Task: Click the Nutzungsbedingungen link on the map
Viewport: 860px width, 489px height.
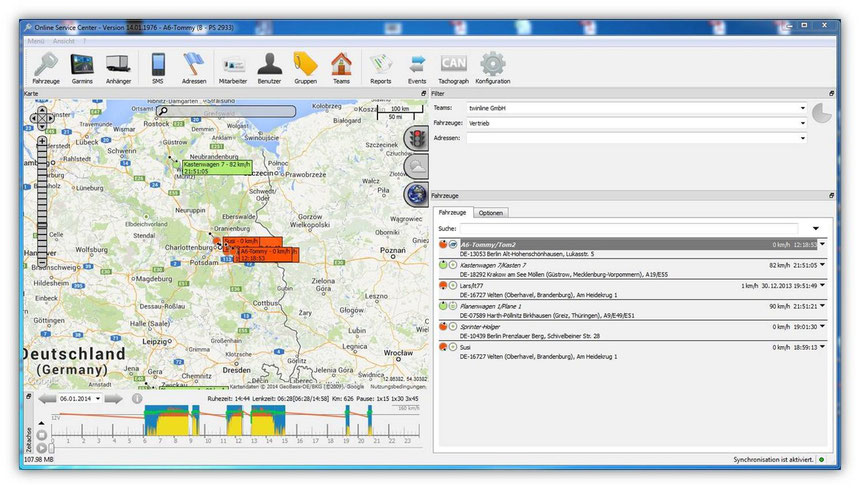Action: tap(398, 386)
